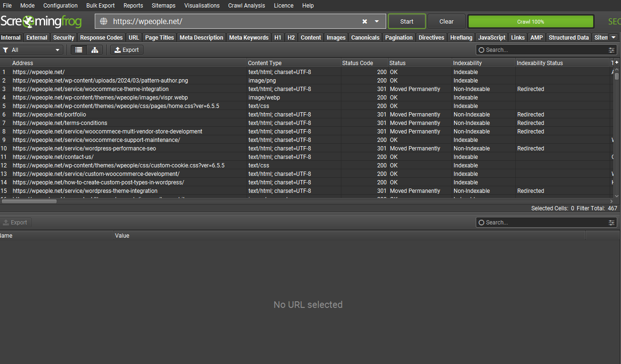Open lower search filter options icon
621x364 pixels.
tap(612, 222)
